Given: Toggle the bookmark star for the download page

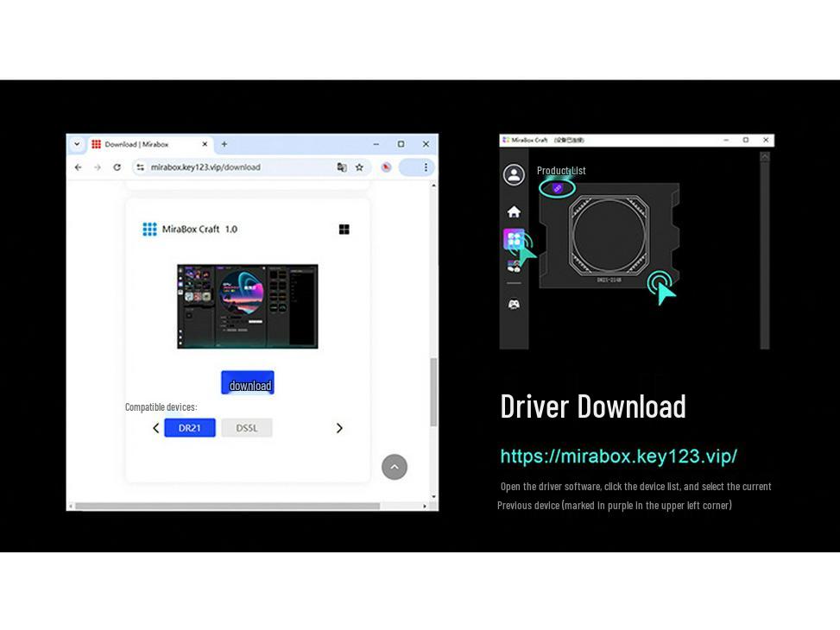Looking at the screenshot, I should pos(358,167).
